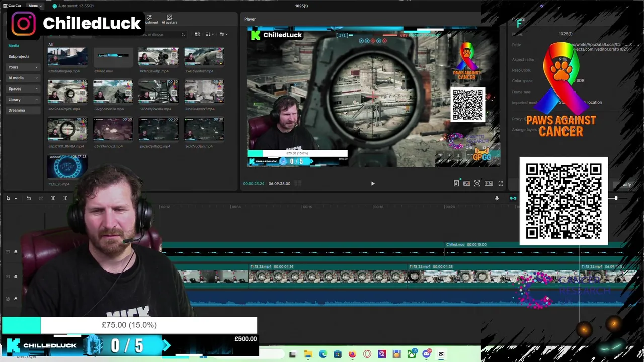
Task: Select the prq5rd5y0a5g.mp4 thumbnail
Action: point(158,129)
